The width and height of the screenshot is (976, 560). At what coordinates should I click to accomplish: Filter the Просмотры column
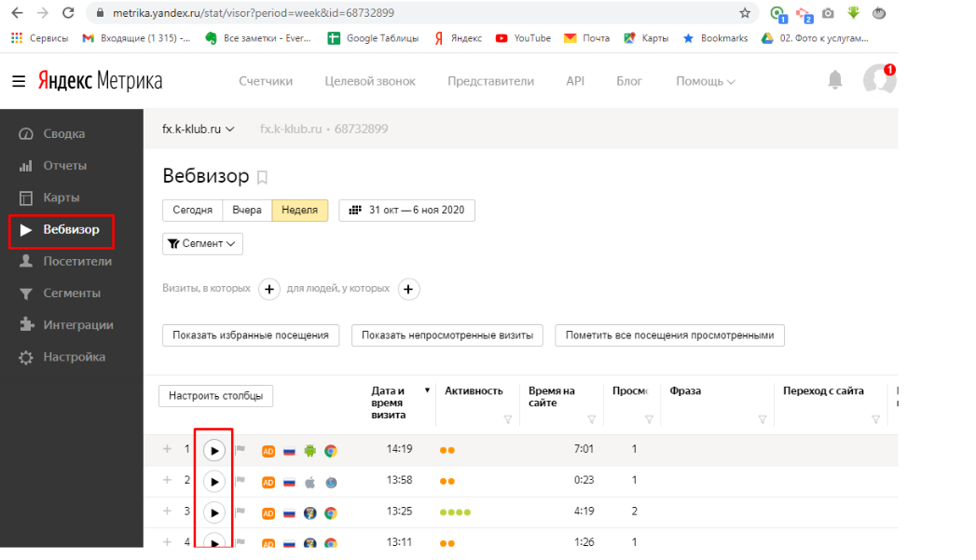pos(649,420)
